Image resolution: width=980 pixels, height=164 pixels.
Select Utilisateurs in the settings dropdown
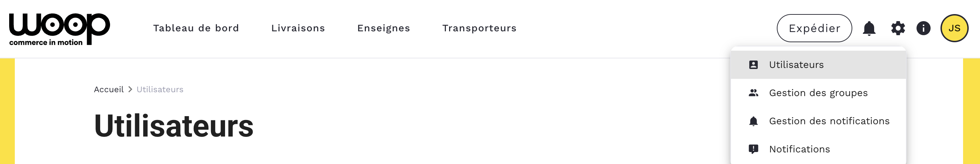pyautogui.click(x=796, y=65)
